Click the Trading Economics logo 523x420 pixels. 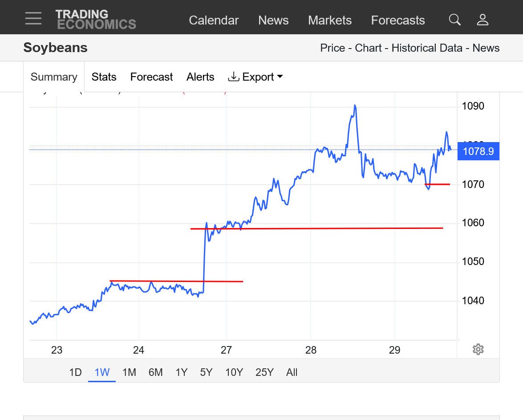(x=96, y=20)
